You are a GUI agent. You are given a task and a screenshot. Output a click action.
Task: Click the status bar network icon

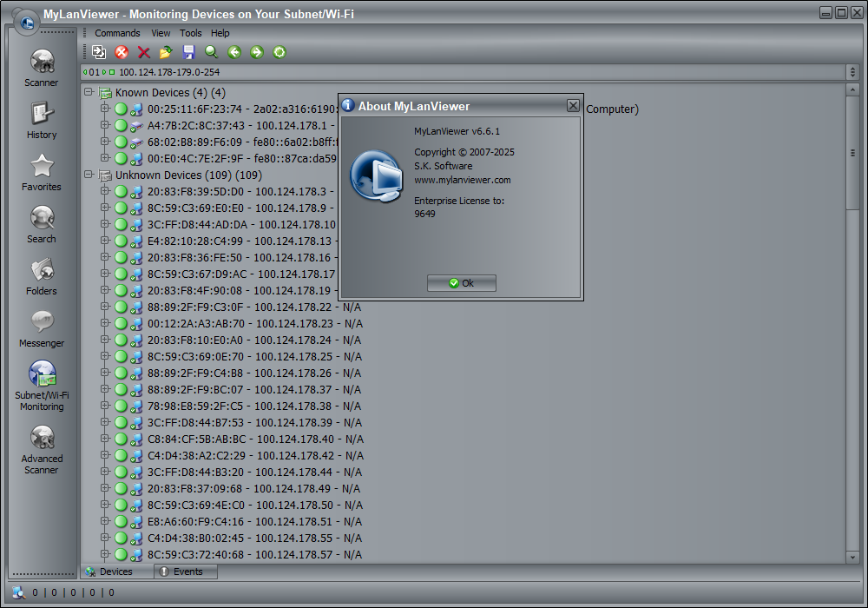tap(19, 592)
